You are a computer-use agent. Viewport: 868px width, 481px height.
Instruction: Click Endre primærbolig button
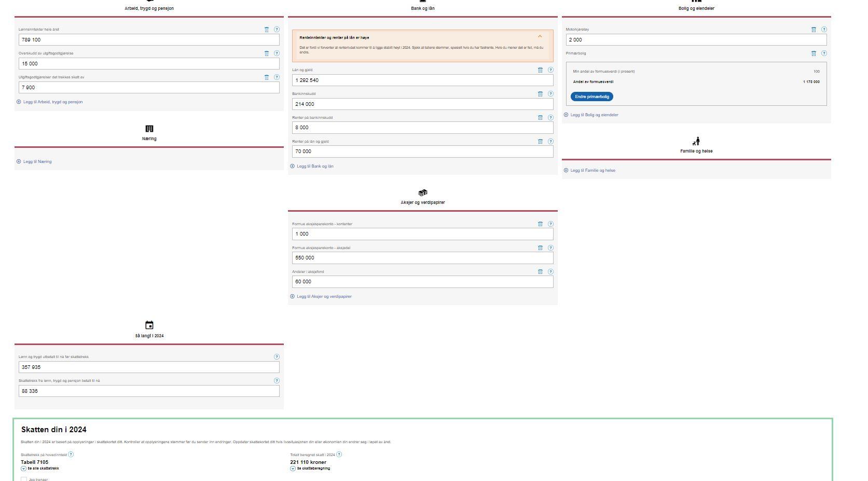point(592,97)
